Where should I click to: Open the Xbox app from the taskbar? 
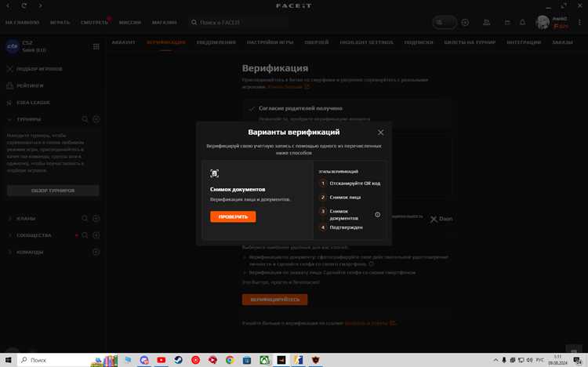click(x=264, y=360)
